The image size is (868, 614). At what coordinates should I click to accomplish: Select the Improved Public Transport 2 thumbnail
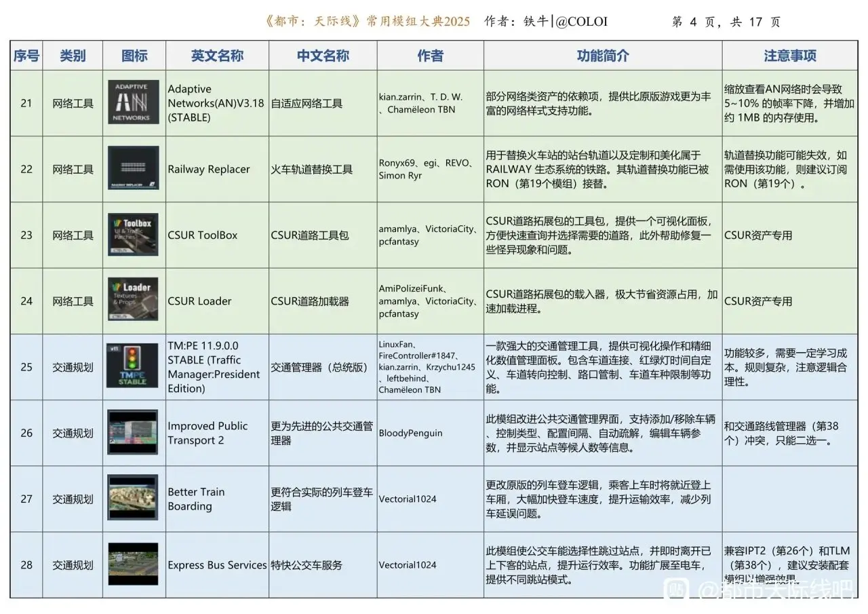[x=132, y=432]
